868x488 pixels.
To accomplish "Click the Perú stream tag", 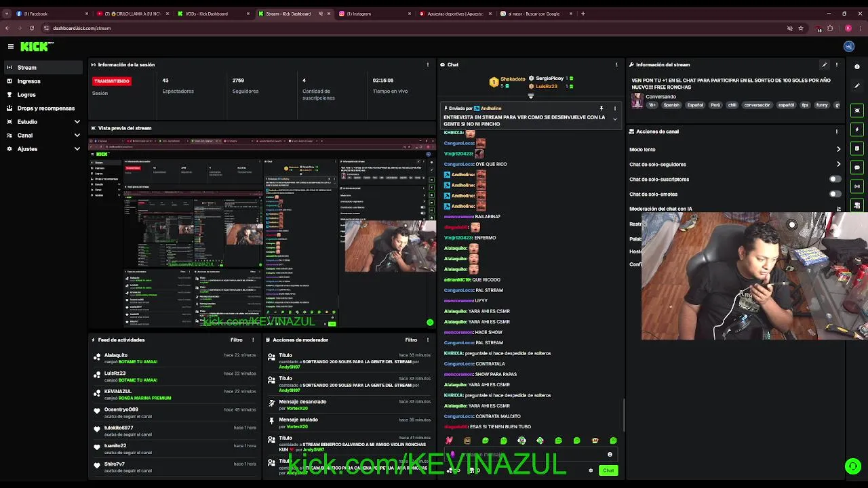I will point(715,105).
